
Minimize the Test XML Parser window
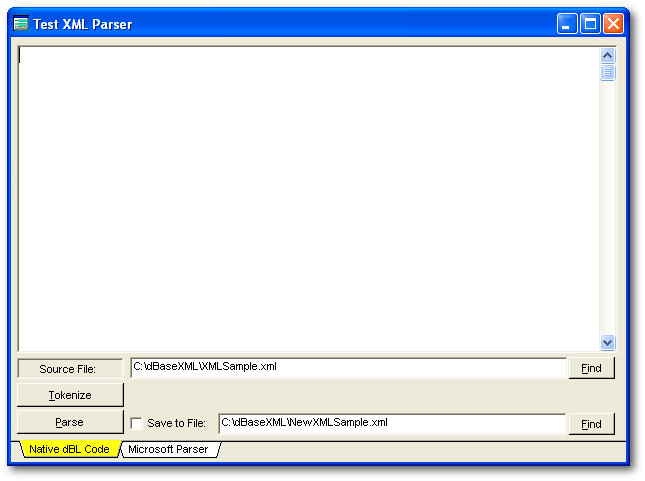click(567, 24)
